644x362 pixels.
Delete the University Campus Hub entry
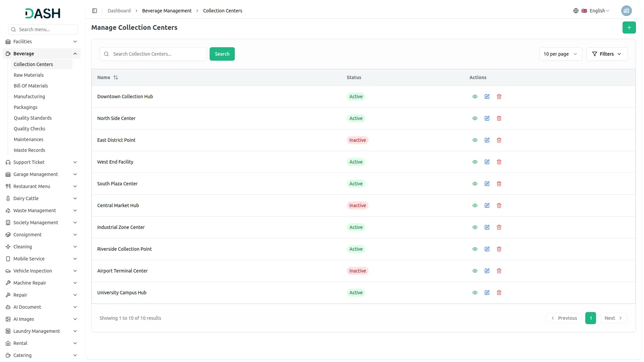point(499,293)
